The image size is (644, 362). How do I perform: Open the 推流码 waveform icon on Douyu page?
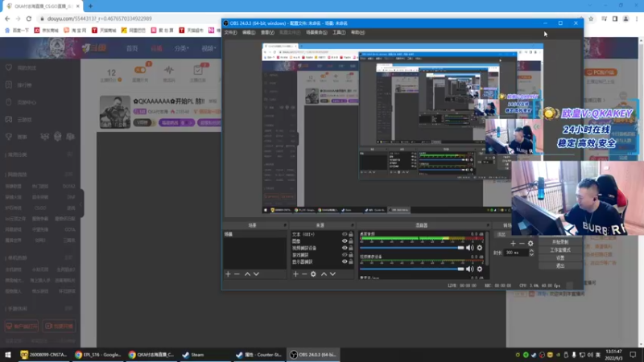point(169,70)
